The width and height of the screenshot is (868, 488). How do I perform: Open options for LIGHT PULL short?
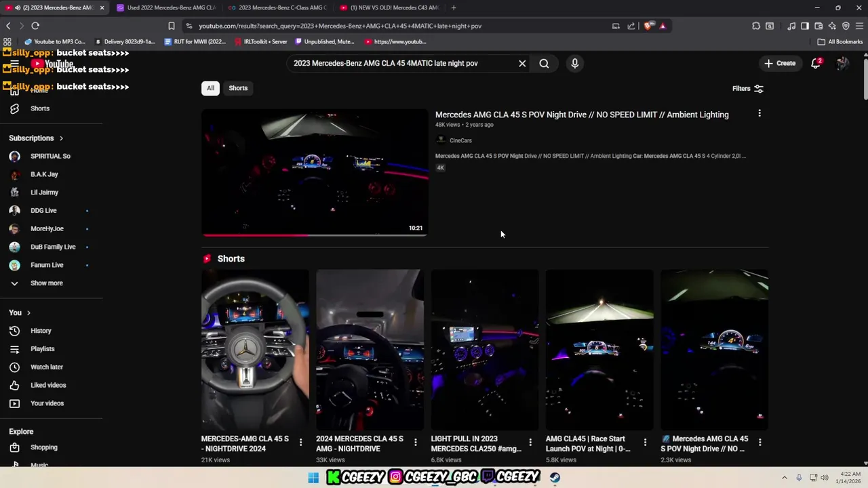click(x=530, y=443)
